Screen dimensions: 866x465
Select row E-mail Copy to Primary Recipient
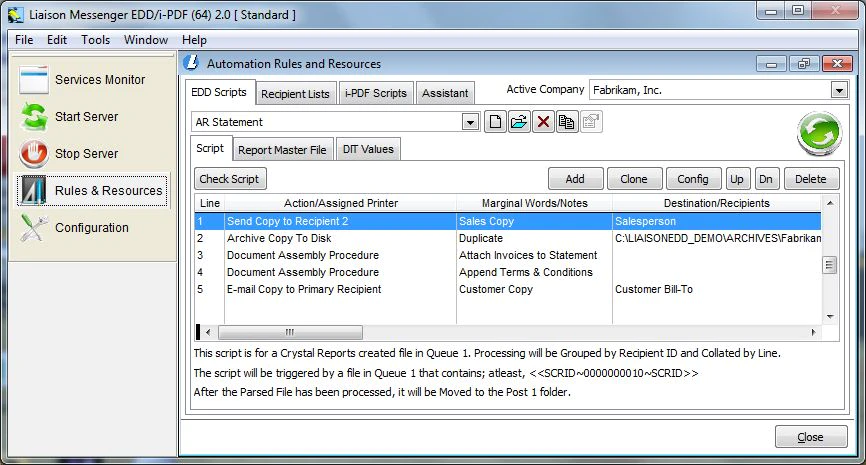508,289
